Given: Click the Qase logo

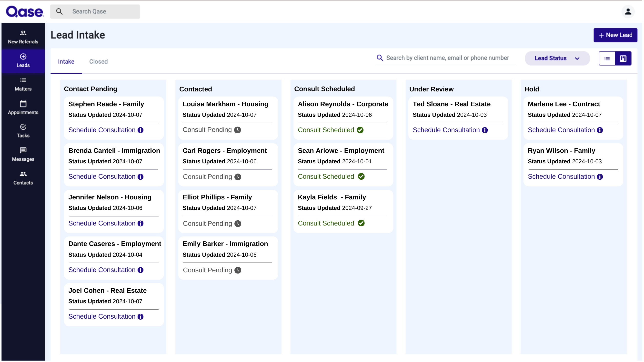Looking at the screenshot, I should [x=25, y=11].
